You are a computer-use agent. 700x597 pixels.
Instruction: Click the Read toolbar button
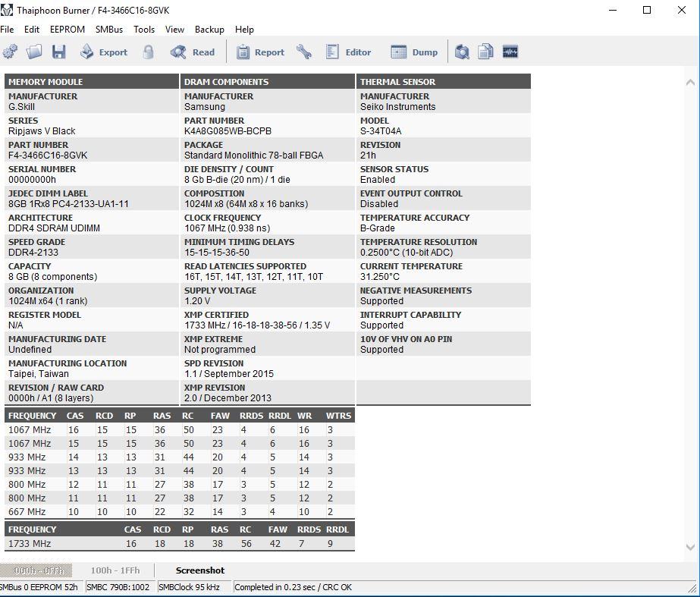coord(193,52)
